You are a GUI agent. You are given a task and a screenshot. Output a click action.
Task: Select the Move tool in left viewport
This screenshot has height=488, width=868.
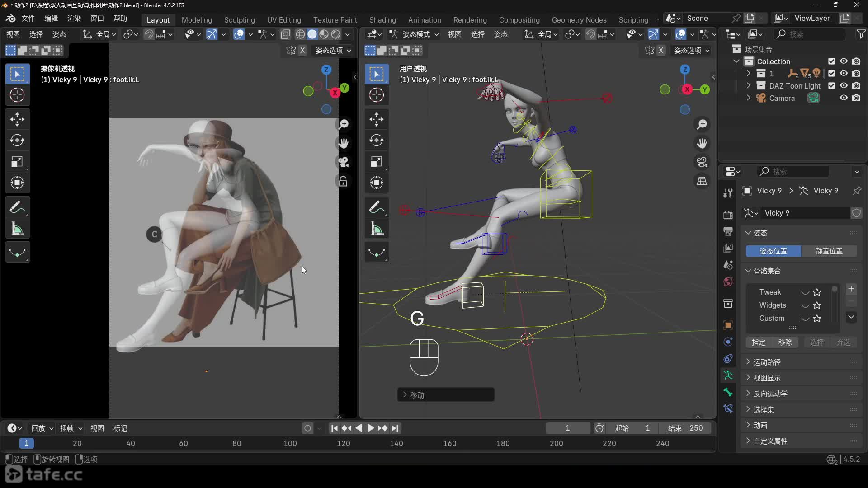tap(17, 119)
